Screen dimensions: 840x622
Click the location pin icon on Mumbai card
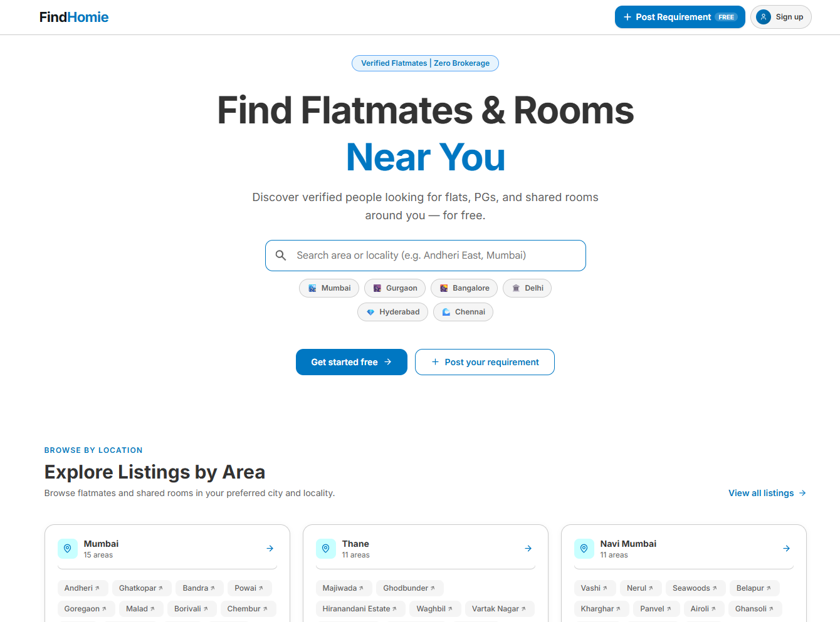(68, 549)
